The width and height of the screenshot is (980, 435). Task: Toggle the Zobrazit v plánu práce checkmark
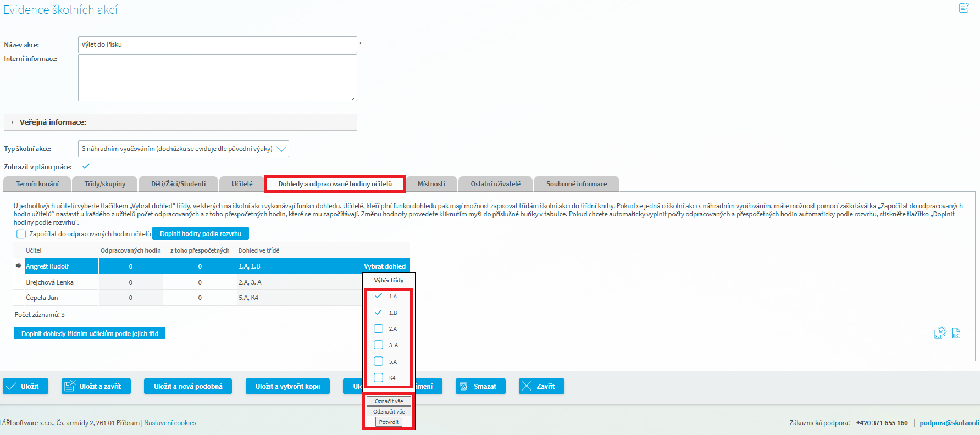[86, 166]
